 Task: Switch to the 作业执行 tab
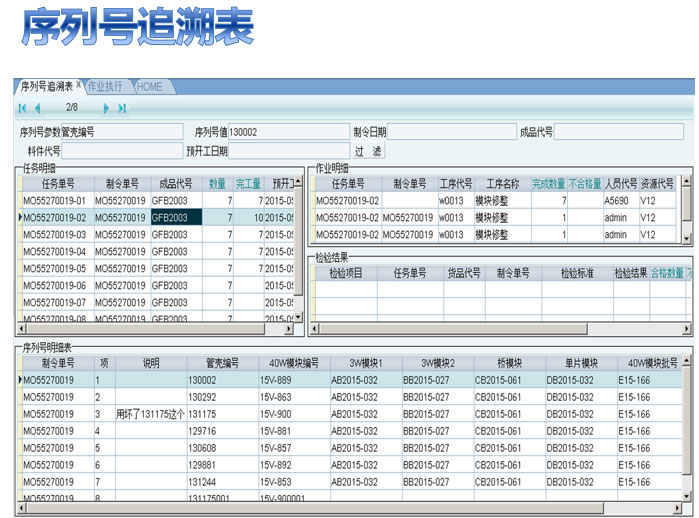pyautogui.click(x=106, y=87)
